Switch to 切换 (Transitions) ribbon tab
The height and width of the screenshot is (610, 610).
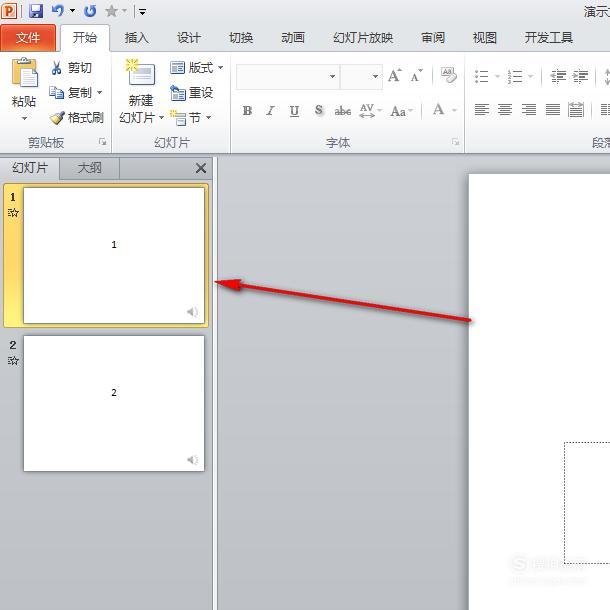241,38
